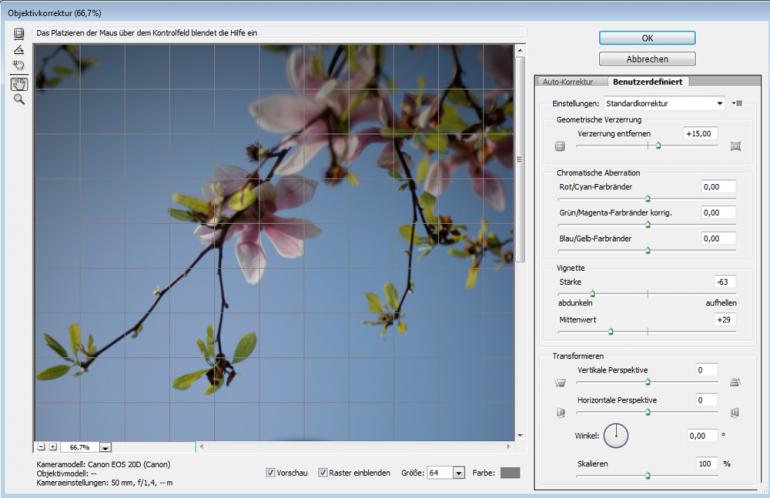Viewport: 770px width, 498px height.
Task: Switch to the Auto-Korrektur tab
Action: tap(568, 82)
